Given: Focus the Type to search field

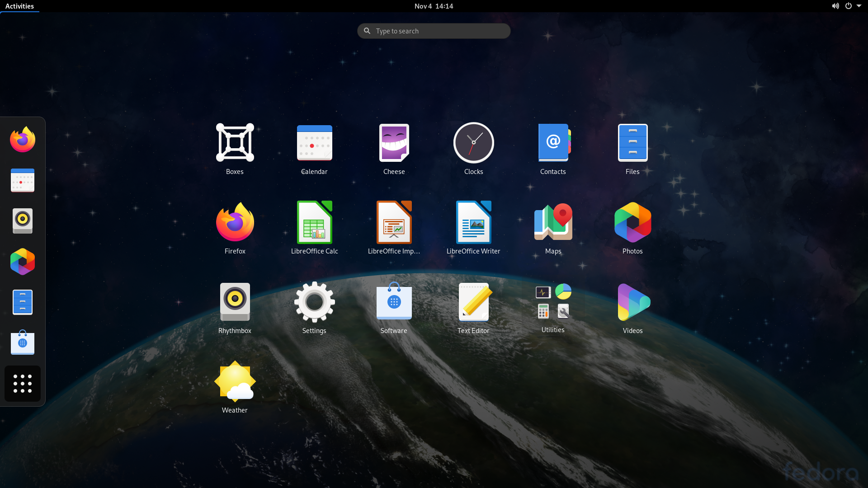Looking at the screenshot, I should [434, 31].
